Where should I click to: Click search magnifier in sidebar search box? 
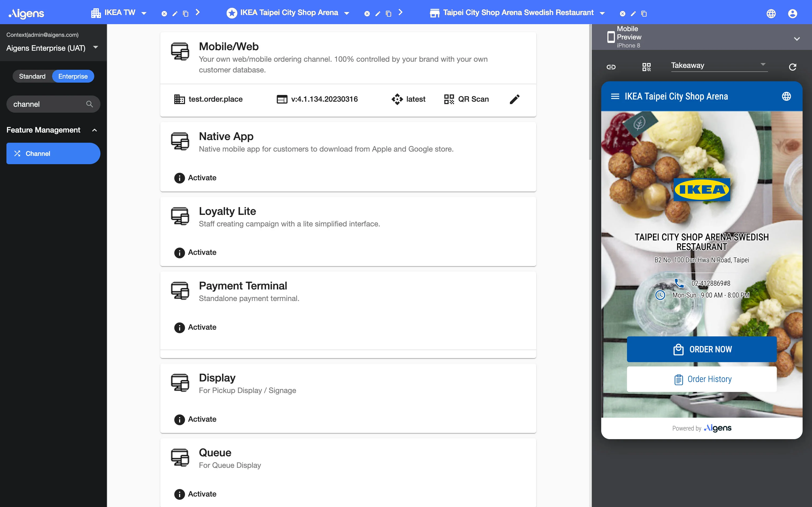[89, 104]
